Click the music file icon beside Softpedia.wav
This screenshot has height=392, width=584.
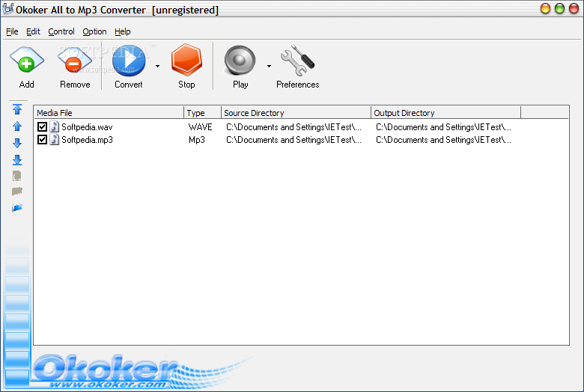click(x=55, y=127)
